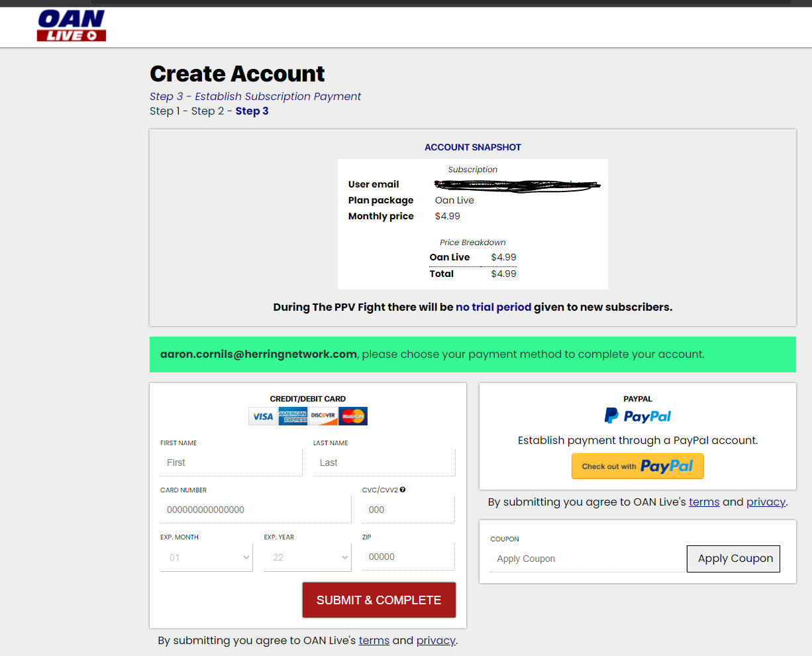Click the 'no trial period' highlighted text

[493, 307]
